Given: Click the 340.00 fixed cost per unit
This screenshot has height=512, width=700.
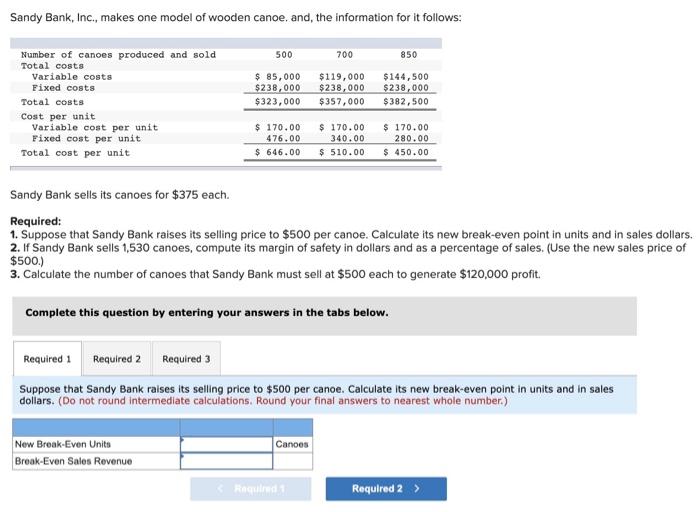Looking at the screenshot, I should [347, 138].
